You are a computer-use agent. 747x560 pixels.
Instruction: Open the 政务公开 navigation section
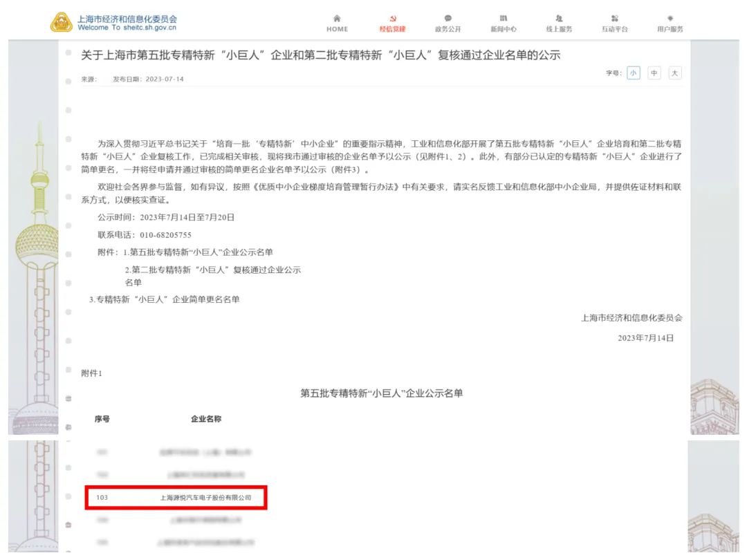[448, 24]
